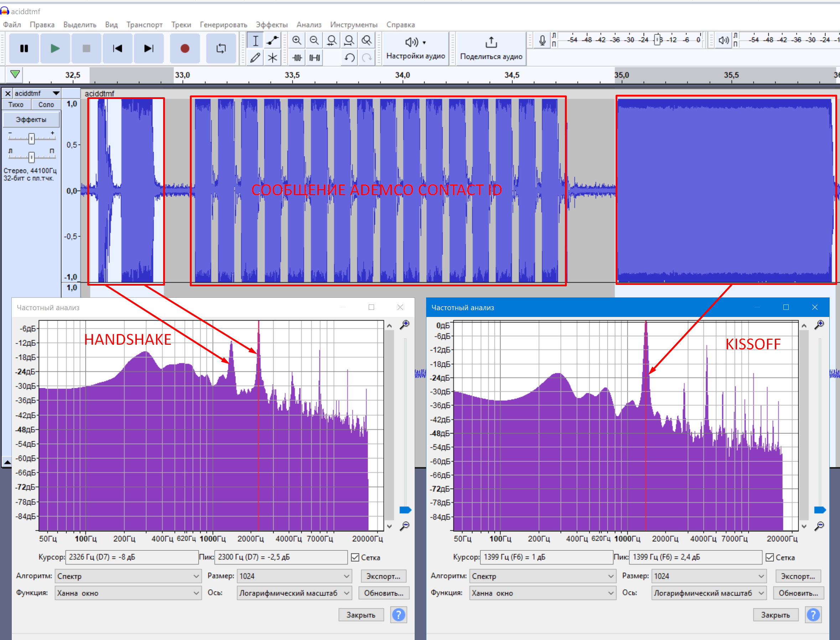Click the Zoom In magnifier icon
Image resolution: width=840 pixels, height=640 pixels.
(296, 40)
